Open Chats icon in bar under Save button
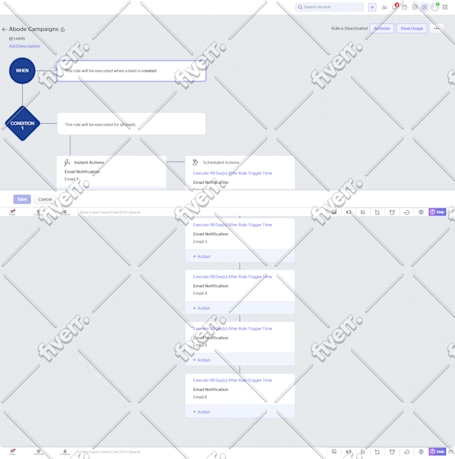This screenshot has width=455, height=459. (x=12, y=212)
